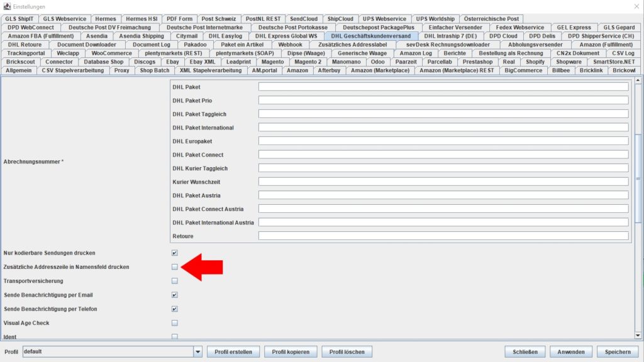Switch to the Shopware tab
Viewport: 644px width, 362px height.
tap(569, 62)
